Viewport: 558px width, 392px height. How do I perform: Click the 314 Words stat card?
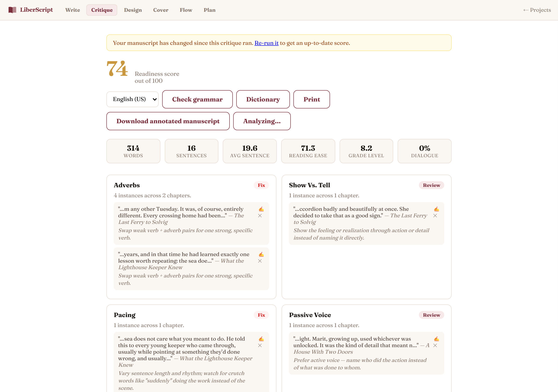coord(133,151)
